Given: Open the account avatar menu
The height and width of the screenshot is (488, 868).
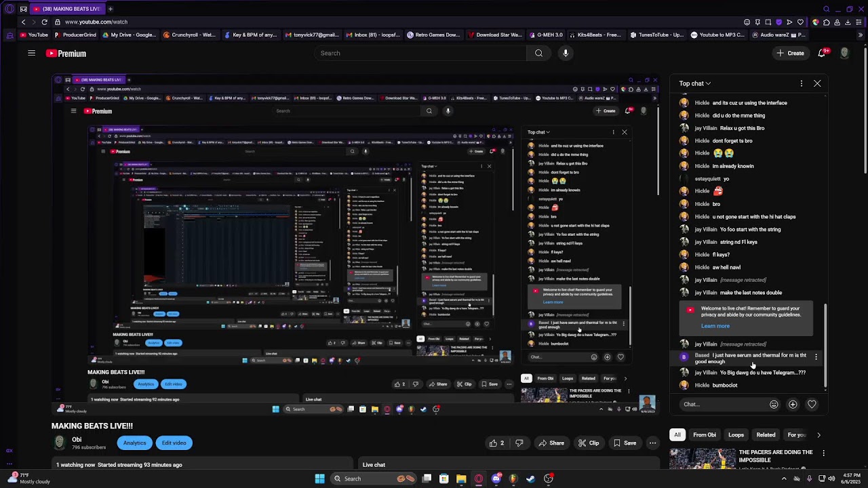Looking at the screenshot, I should click(844, 53).
